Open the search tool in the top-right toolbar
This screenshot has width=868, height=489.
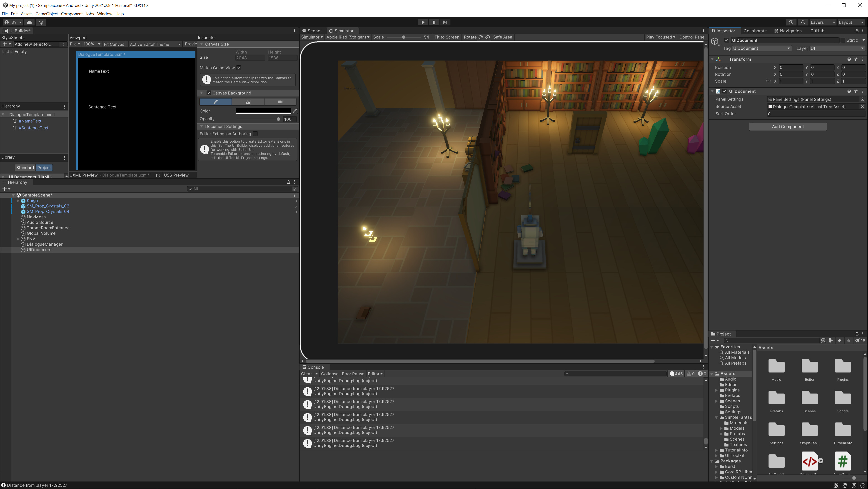coord(803,22)
